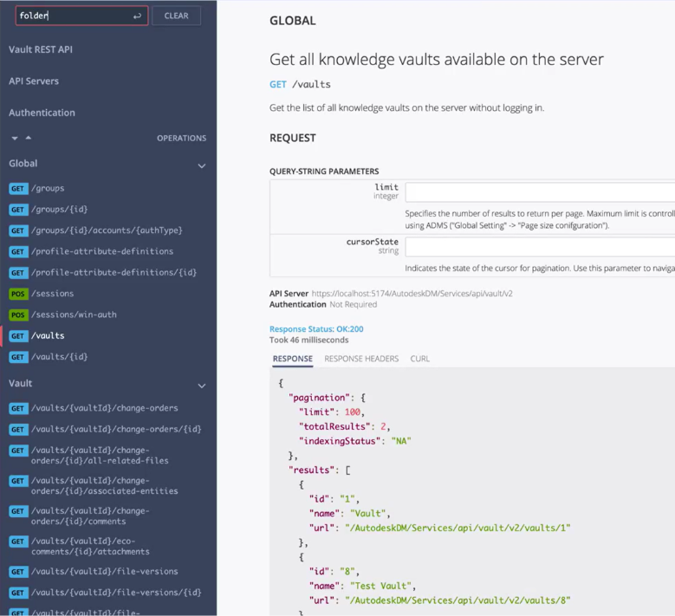This screenshot has height=616, width=675.
Task: Collapse the Global section chevron
Action: 201,165
